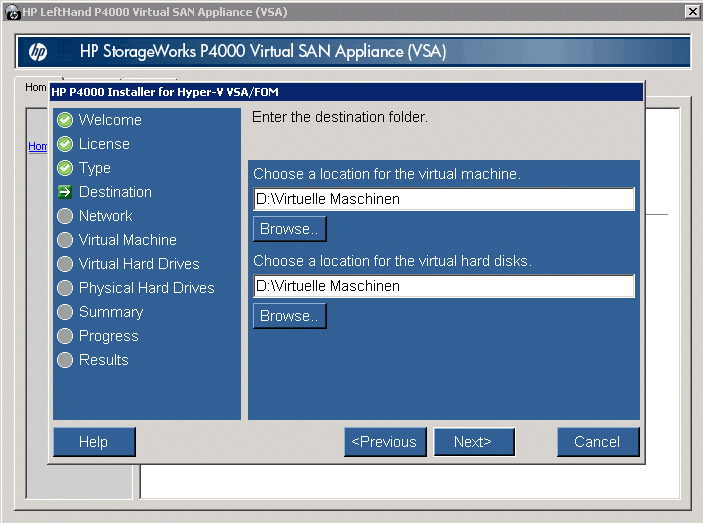The image size is (703, 523).
Task: Click the application icon in the title bar
Action: click(12, 12)
